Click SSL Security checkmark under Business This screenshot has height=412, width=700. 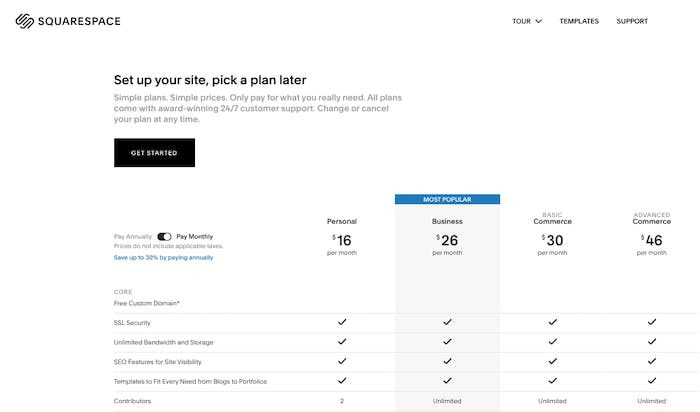click(447, 323)
